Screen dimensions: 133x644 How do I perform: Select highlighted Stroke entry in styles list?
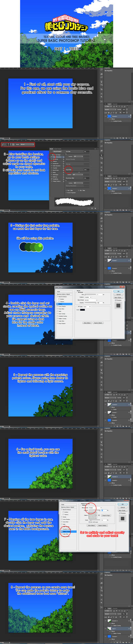pos(65,304)
